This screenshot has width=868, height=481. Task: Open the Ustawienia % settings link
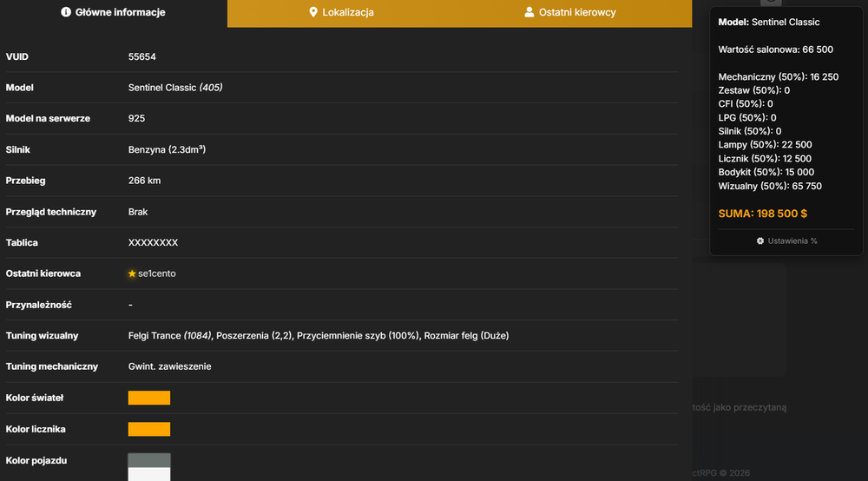(x=786, y=240)
